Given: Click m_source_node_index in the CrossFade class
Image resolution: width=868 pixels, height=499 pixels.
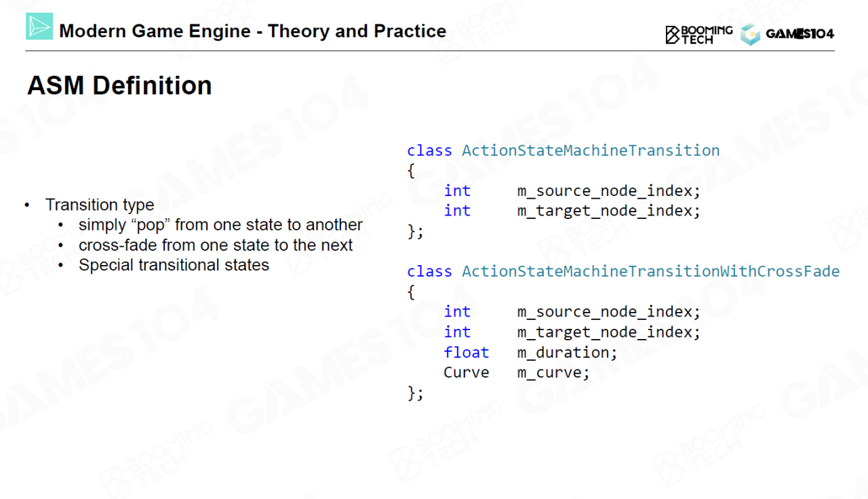Looking at the screenshot, I should click(608, 312).
